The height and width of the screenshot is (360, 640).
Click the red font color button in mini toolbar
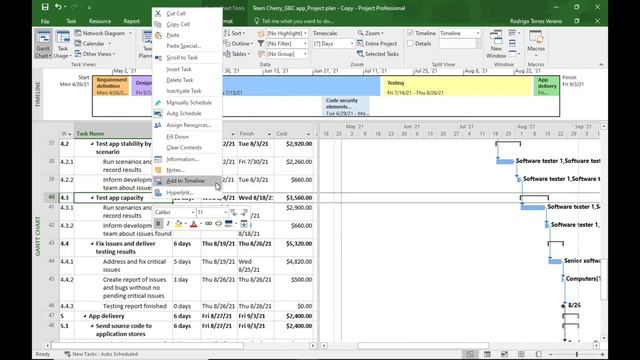point(193,223)
